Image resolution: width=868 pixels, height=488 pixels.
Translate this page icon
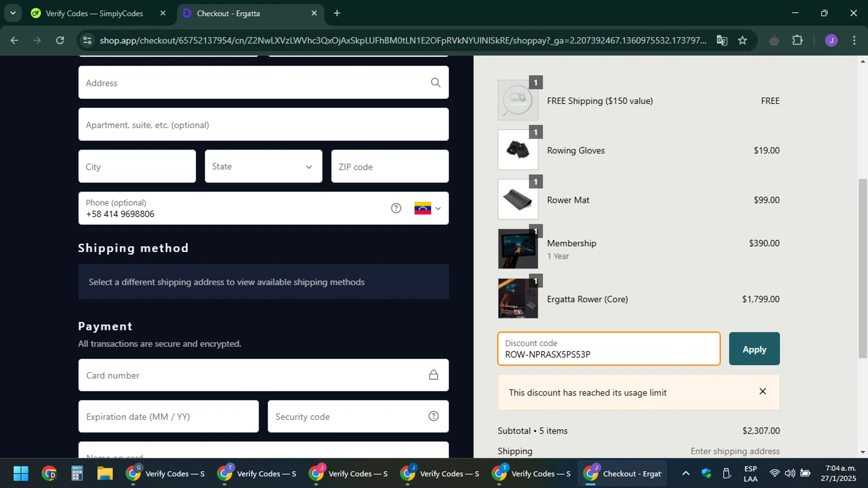[722, 41]
